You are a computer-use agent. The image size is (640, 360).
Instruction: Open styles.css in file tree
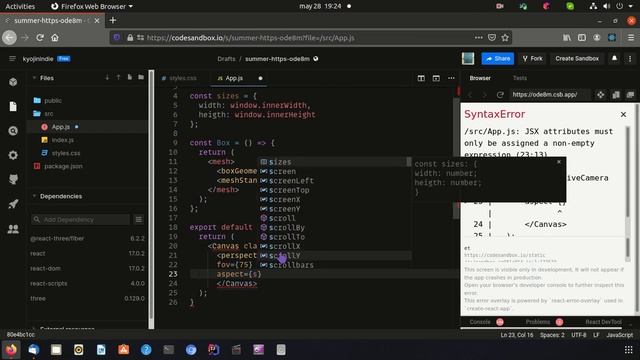point(66,153)
